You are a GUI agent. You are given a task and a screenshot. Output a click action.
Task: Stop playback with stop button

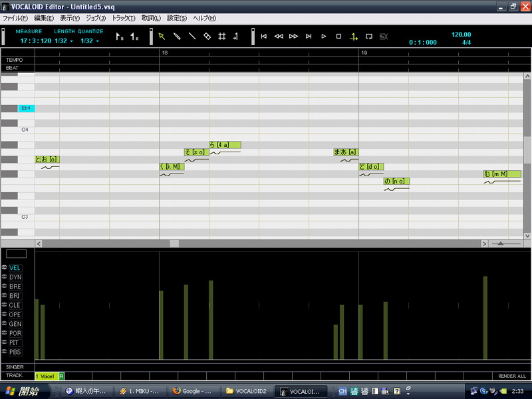[338, 37]
